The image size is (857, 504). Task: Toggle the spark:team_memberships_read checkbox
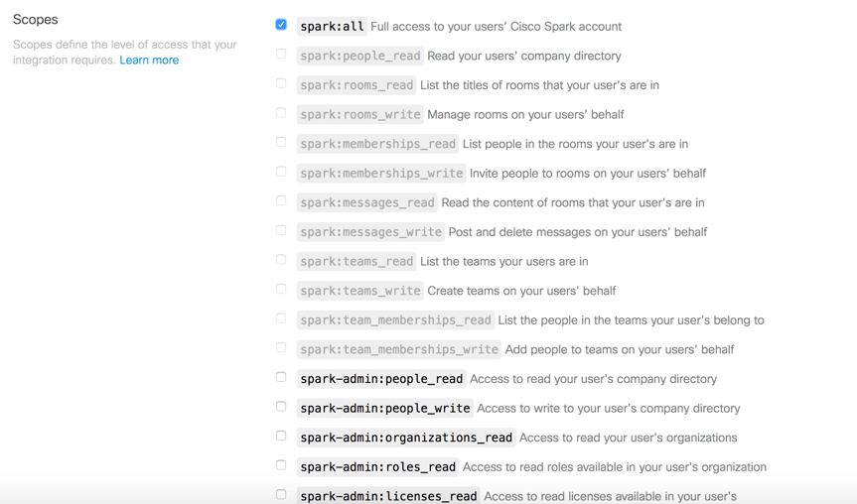click(x=281, y=318)
